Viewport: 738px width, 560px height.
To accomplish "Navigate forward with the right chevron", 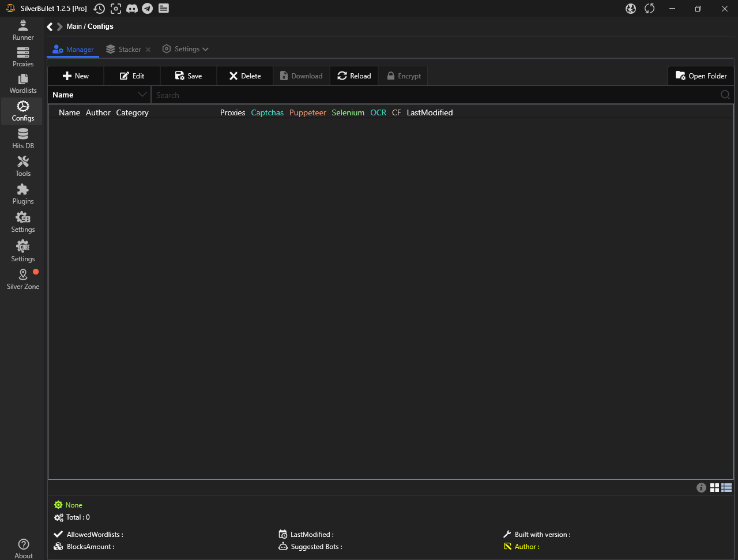I will coord(59,27).
